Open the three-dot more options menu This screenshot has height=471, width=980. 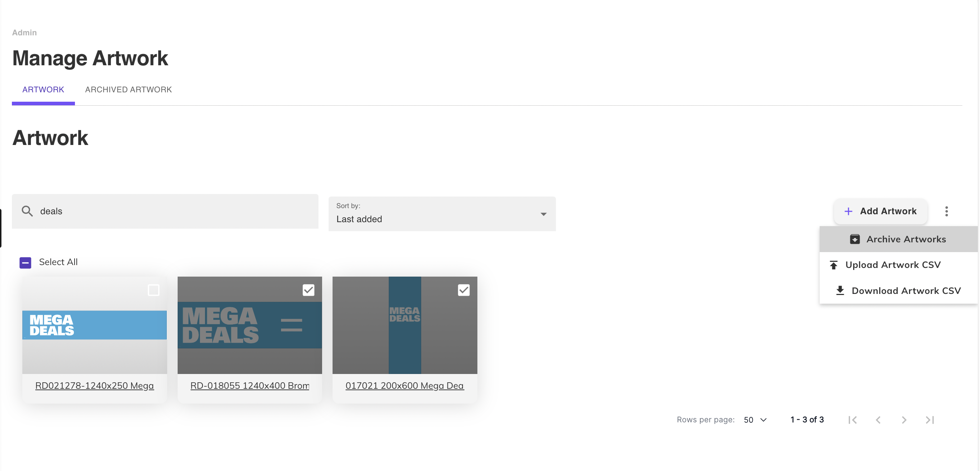[946, 211]
